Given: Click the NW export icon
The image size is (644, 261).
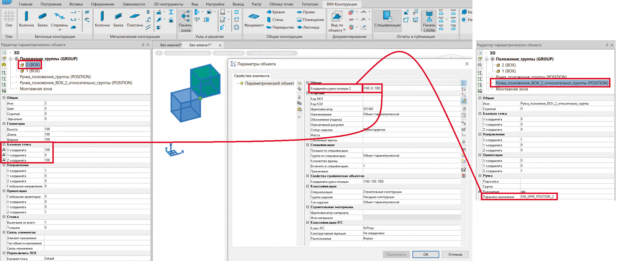Looking at the screenshot, I should (x=441, y=27).
